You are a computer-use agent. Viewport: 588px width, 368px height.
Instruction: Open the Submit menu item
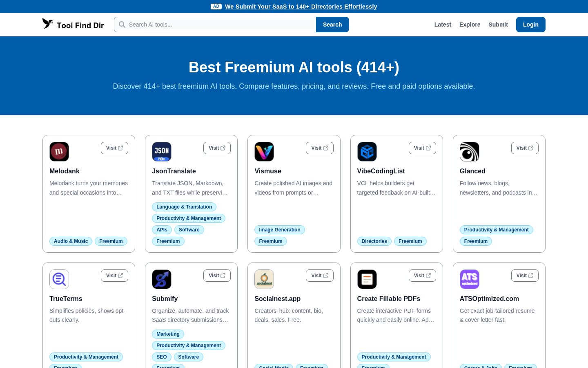498,25
